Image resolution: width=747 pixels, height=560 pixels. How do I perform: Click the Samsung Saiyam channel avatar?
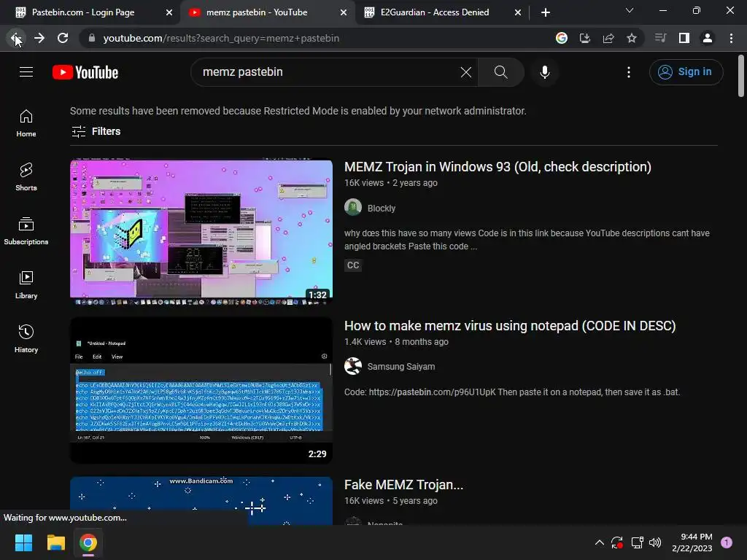(353, 366)
